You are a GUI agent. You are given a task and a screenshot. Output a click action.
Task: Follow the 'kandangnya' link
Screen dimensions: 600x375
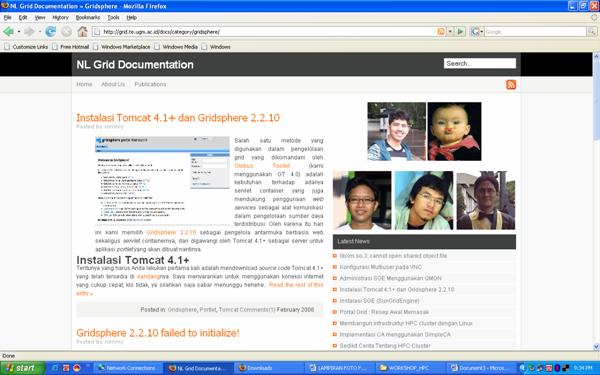click(x=148, y=276)
